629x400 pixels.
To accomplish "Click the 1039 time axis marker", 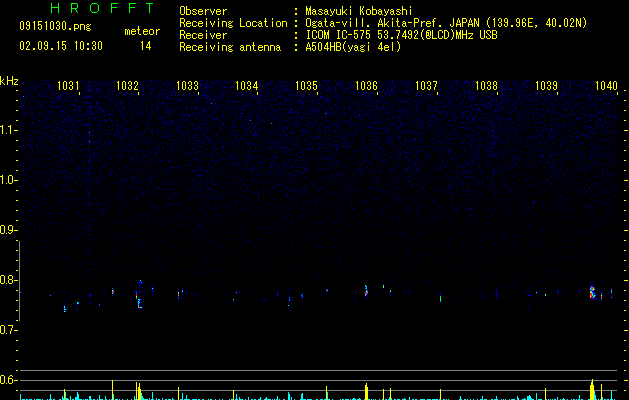I will point(546,86).
